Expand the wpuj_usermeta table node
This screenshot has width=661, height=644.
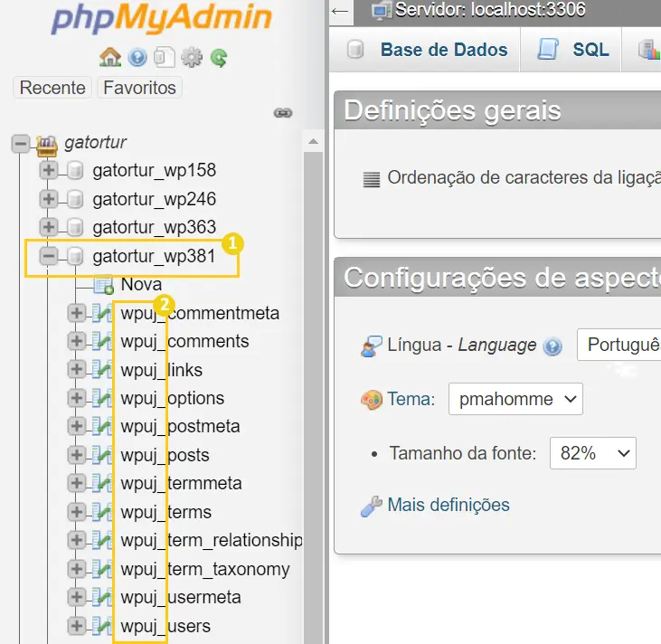point(77,597)
